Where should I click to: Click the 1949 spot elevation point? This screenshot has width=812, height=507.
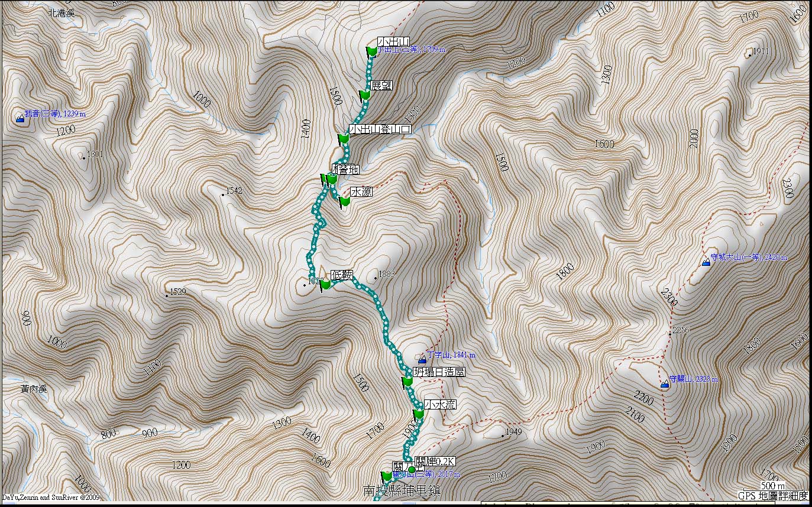(x=503, y=436)
